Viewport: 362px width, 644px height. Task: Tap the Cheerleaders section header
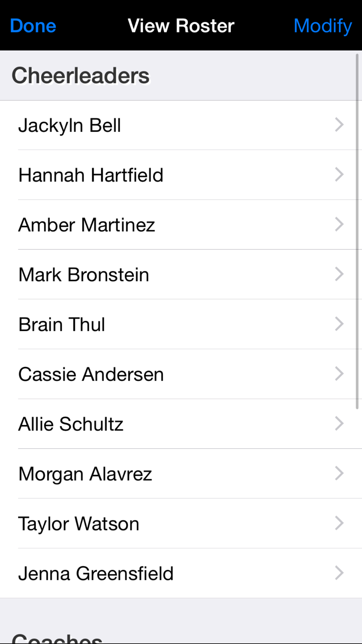tap(181, 75)
